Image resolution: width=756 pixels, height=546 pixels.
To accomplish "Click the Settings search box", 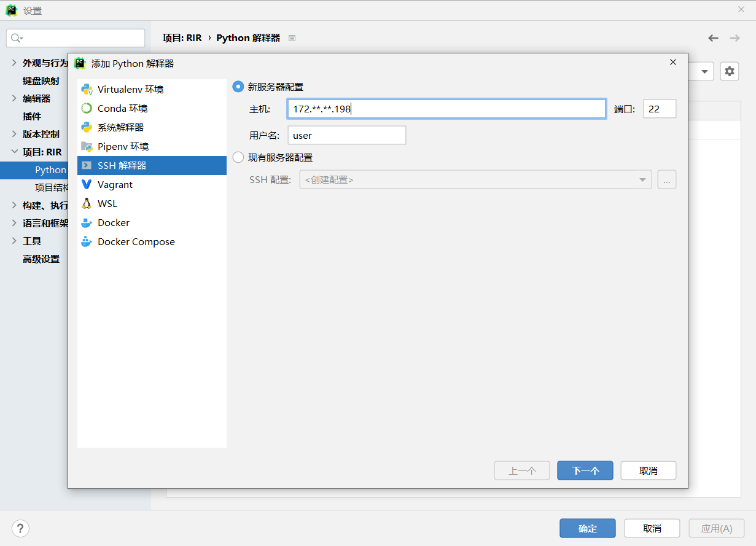I will (76, 38).
